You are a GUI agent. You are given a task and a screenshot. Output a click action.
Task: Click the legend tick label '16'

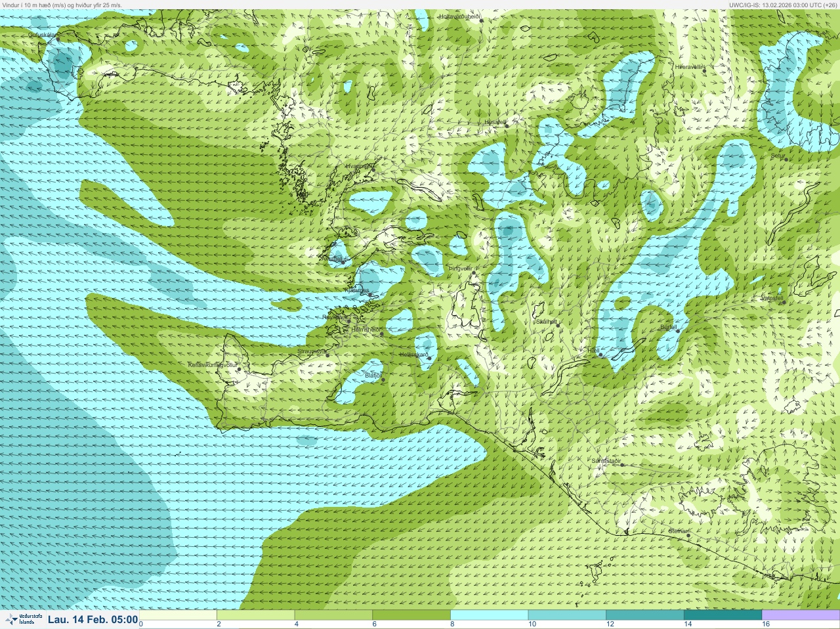coord(765,624)
